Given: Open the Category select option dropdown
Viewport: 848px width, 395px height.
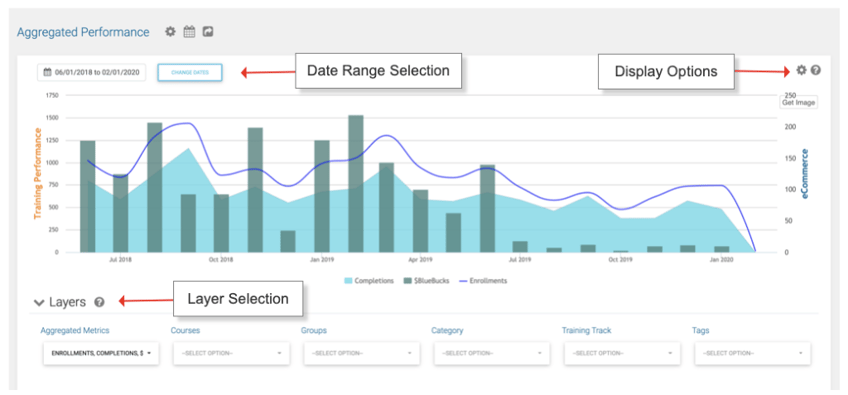Looking at the screenshot, I should [492, 353].
